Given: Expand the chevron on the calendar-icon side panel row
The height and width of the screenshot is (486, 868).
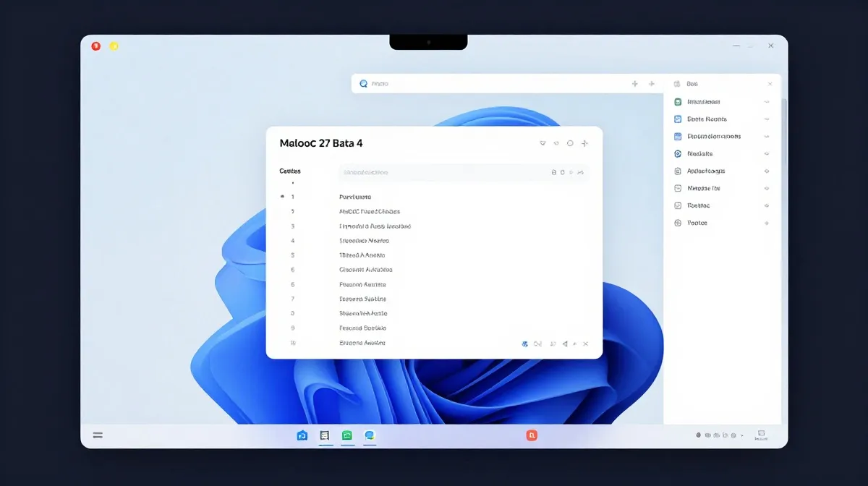Looking at the screenshot, I should pos(767,137).
